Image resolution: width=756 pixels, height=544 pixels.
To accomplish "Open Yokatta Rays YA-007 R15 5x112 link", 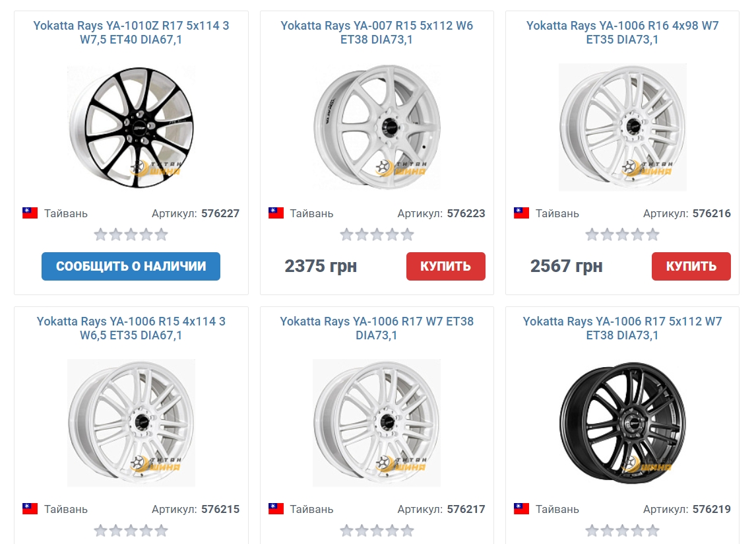I will click(x=377, y=32).
